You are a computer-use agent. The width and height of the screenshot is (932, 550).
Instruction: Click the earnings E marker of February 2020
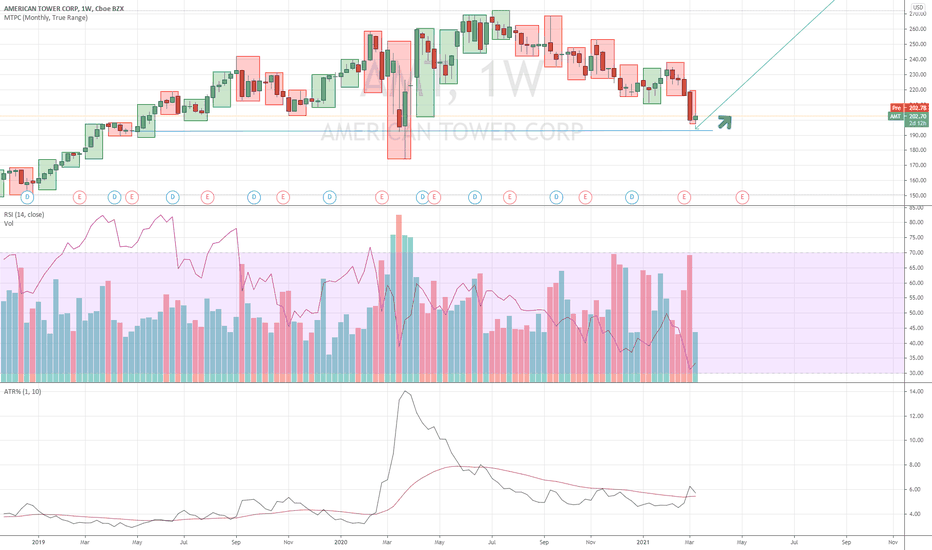point(382,197)
